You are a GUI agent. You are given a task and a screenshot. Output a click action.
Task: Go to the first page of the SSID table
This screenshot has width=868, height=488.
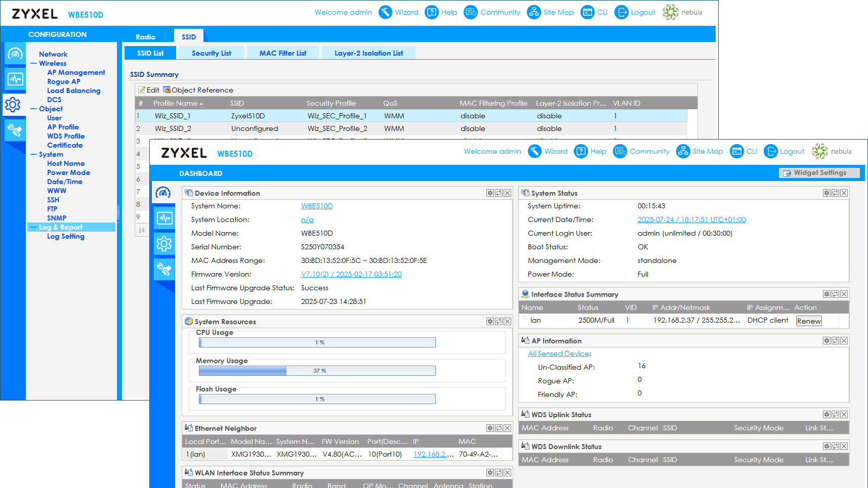point(142,230)
